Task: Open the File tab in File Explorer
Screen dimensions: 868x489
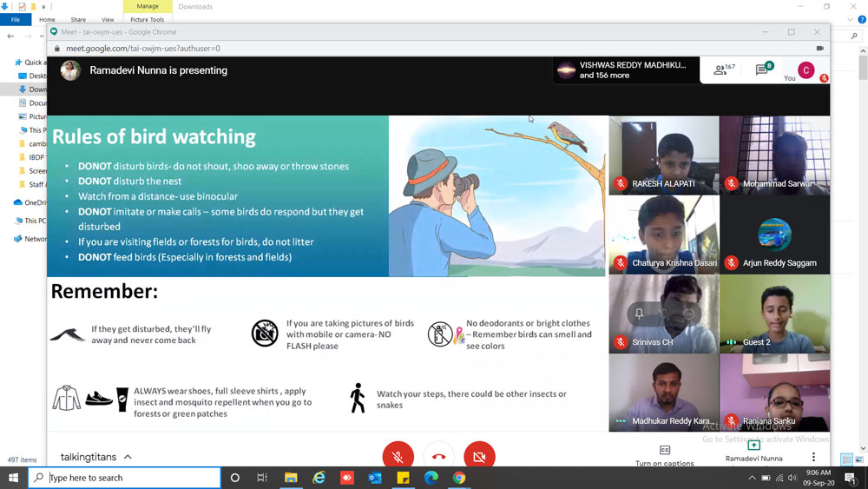Action: pyautogui.click(x=16, y=19)
